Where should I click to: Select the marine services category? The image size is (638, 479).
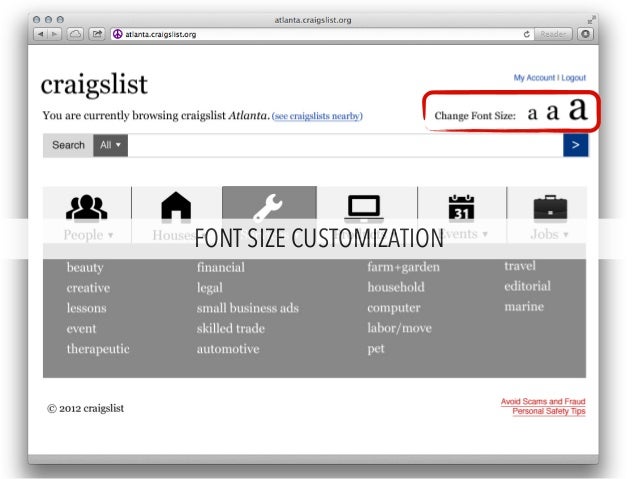coord(524,306)
